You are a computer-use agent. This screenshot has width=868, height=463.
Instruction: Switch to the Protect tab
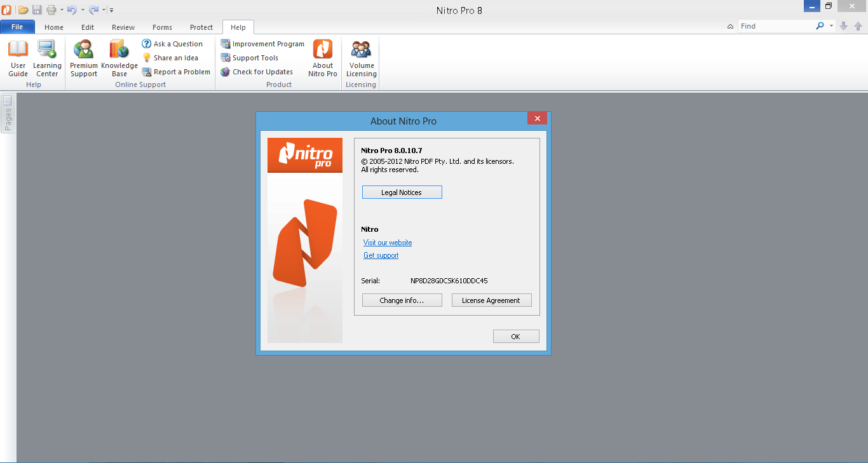[x=201, y=27]
